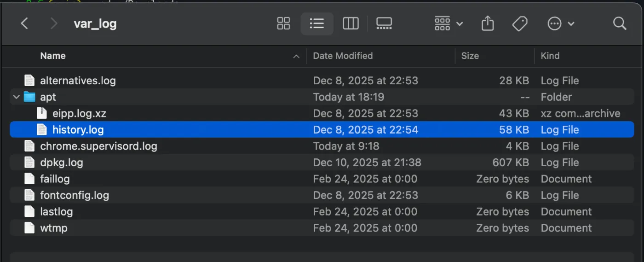Viewport: 644px width, 262px height.
Task: Click the Tags icon
Action: (520, 23)
